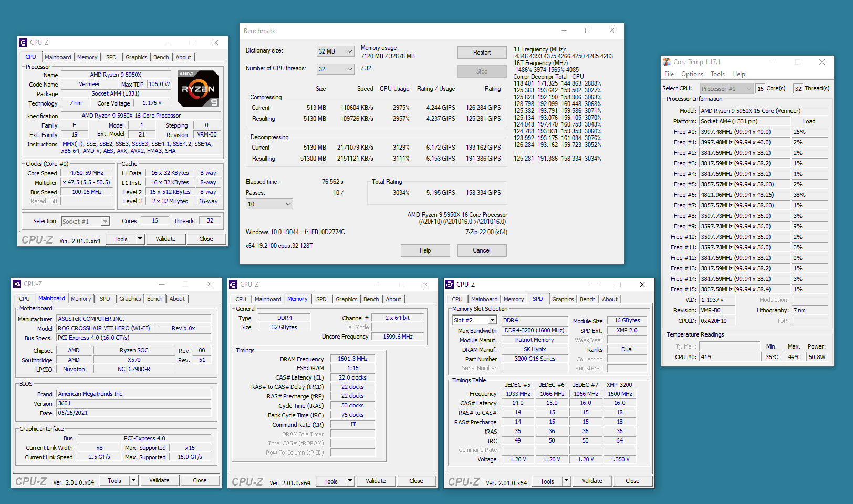Click the Total Rating 158.334 GIPS value
Image resolution: width=853 pixels, height=504 pixels.
[x=483, y=193]
